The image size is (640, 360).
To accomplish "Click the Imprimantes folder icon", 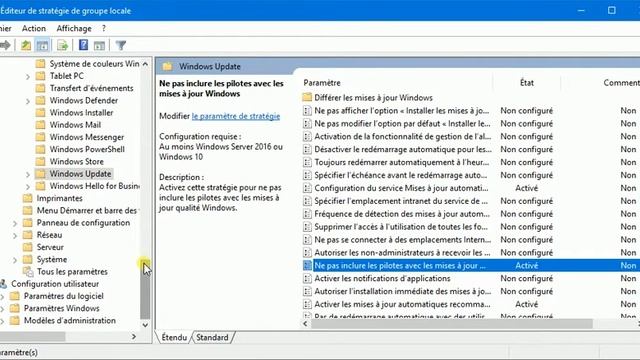I will pyautogui.click(x=27, y=198).
